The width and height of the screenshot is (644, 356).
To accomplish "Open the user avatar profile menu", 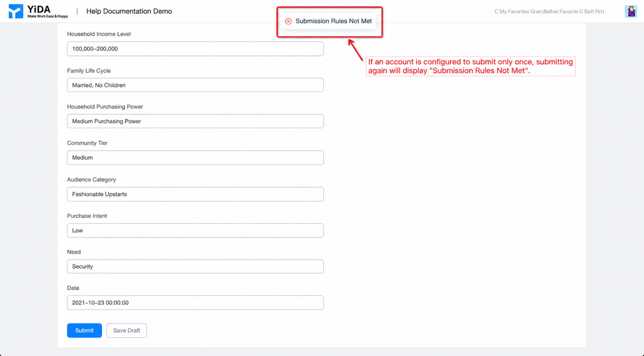I will pyautogui.click(x=631, y=11).
